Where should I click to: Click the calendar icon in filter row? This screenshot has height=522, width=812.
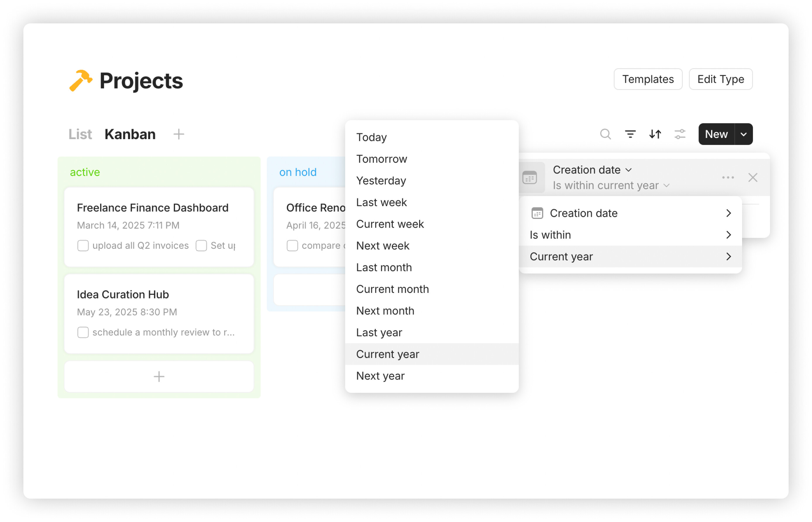[529, 178]
